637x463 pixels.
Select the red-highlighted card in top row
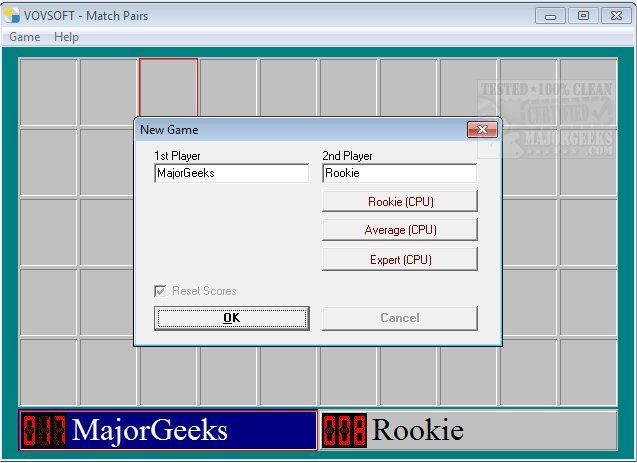pyautogui.click(x=169, y=89)
